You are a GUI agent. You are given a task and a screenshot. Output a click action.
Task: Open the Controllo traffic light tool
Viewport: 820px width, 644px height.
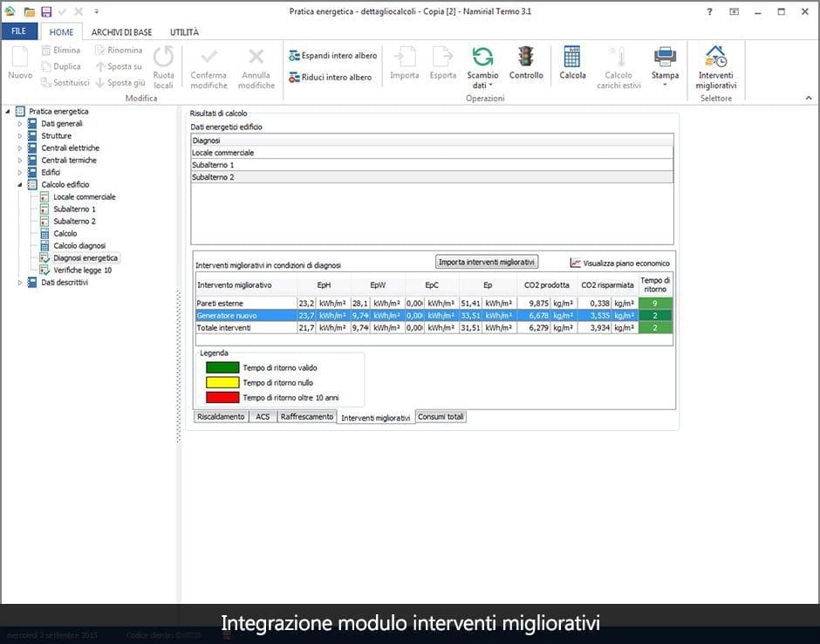click(x=526, y=58)
